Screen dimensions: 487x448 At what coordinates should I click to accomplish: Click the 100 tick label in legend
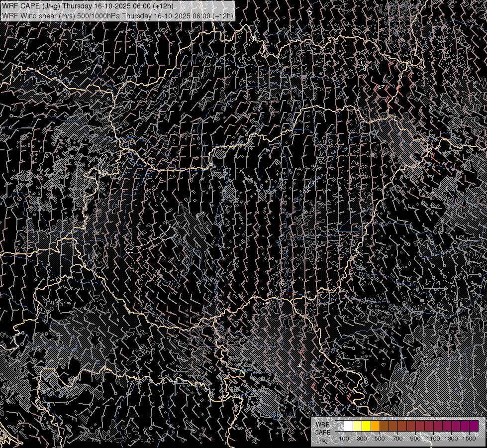click(344, 439)
